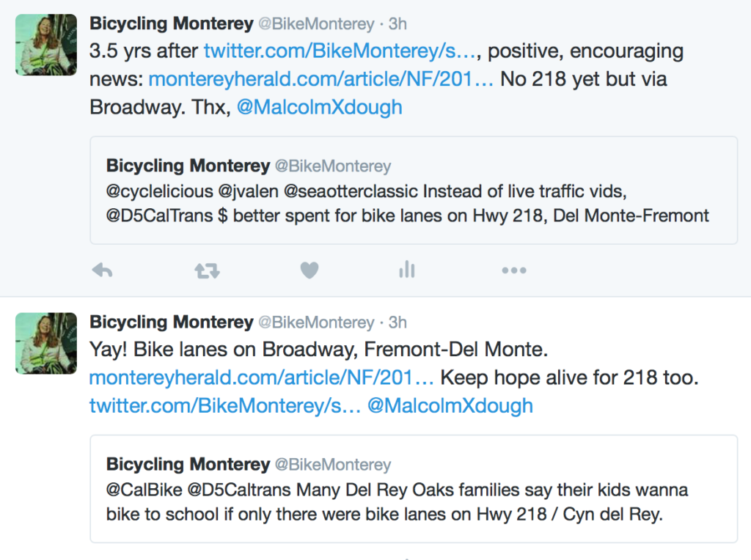Like the first tweet with the heart icon

pyautogui.click(x=309, y=270)
